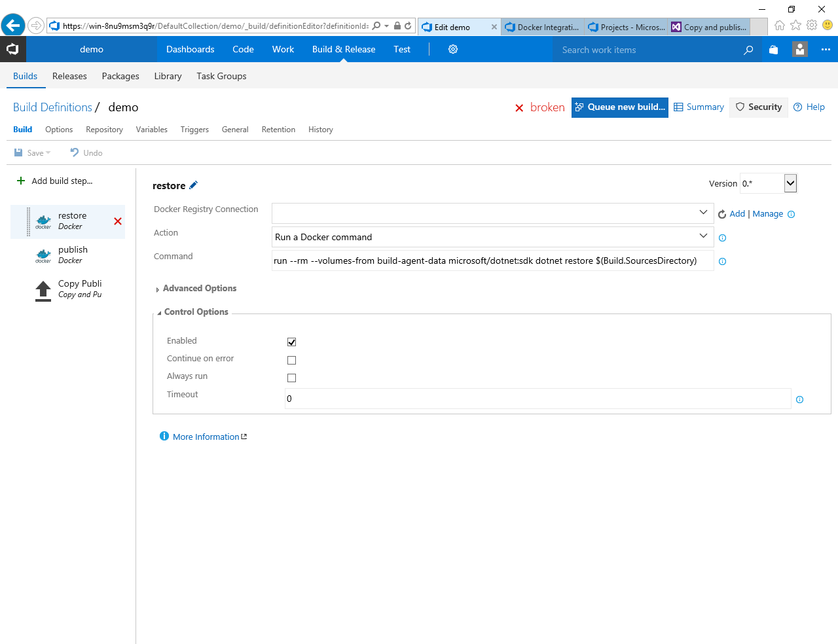Click the Timeout input field
The height and width of the screenshot is (644, 838).
[538, 399]
